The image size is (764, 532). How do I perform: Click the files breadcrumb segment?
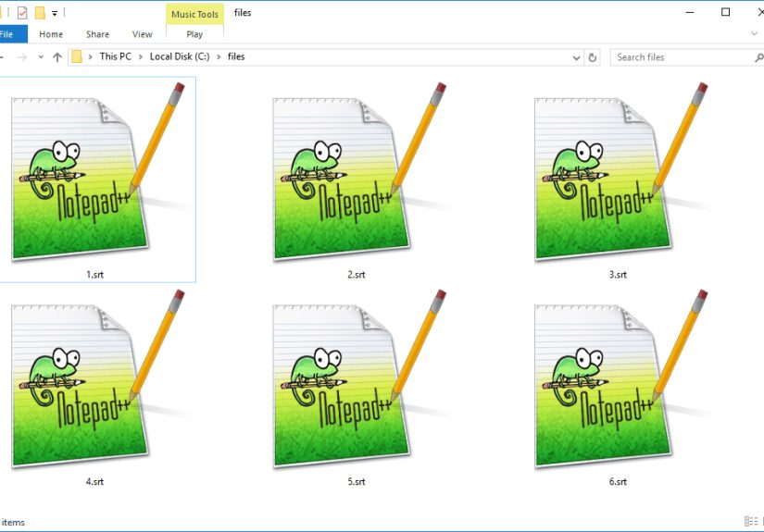point(236,56)
